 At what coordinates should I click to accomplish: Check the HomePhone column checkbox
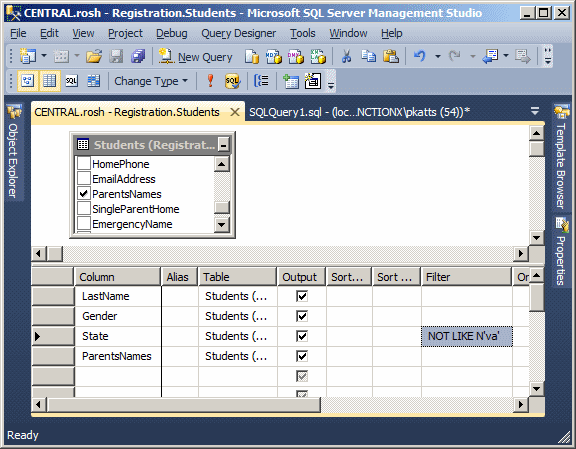[84, 164]
